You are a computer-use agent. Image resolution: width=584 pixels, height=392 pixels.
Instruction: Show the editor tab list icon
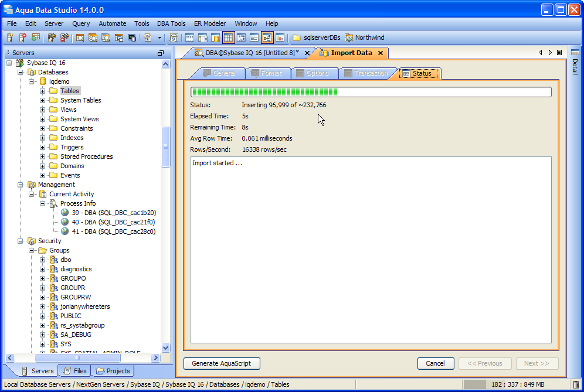559,53
